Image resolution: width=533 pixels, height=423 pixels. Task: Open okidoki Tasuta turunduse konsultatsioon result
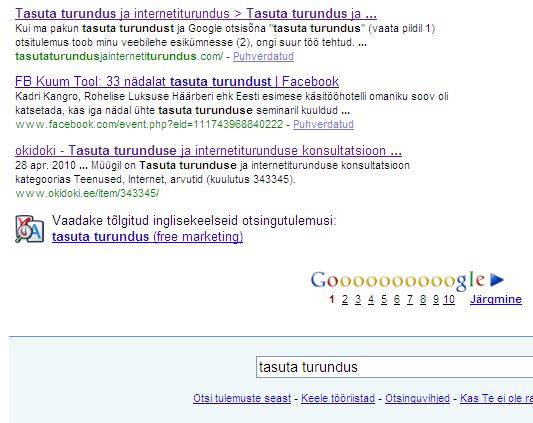pos(208,150)
